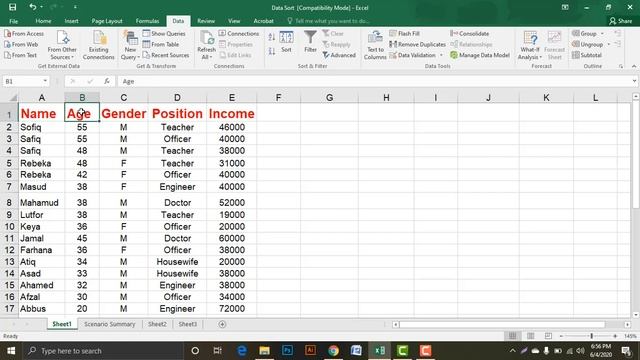Open Ungroup dropdown arrow
The width and height of the screenshot is (640, 360).
[x=609, y=44]
